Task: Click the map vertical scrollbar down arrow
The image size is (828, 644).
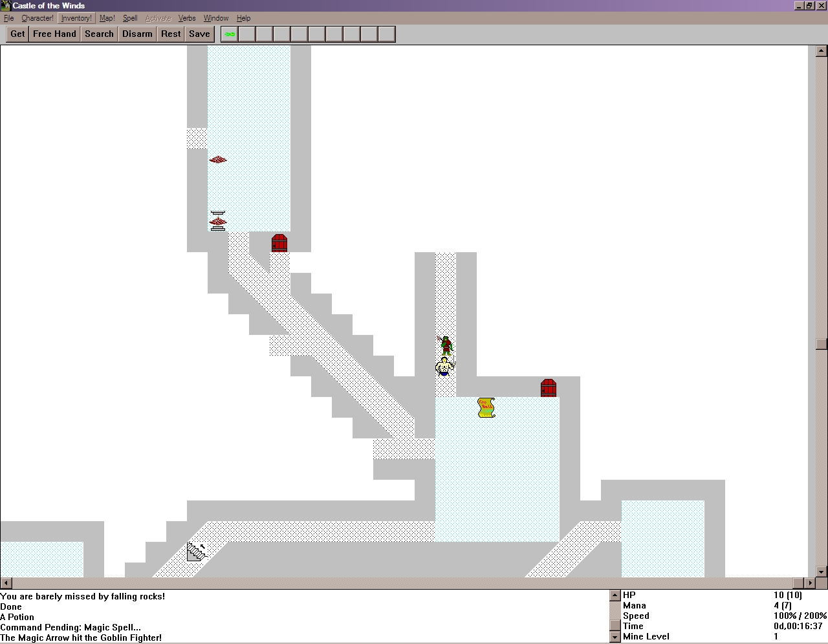Action: click(x=822, y=572)
